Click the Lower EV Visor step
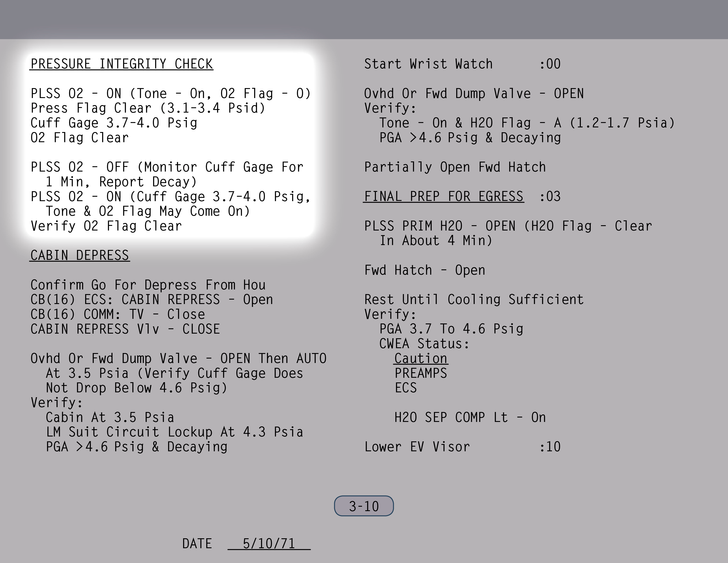This screenshot has width=728, height=563. (417, 447)
